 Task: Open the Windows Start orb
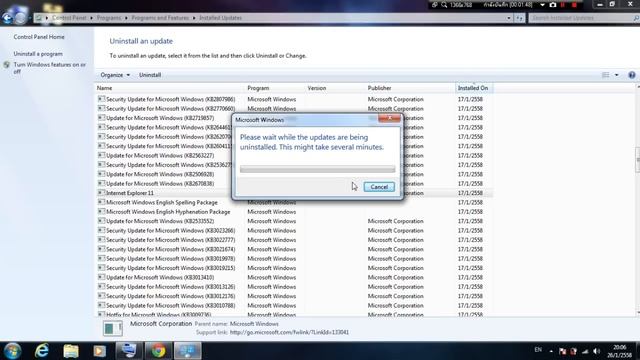click(x=12, y=351)
